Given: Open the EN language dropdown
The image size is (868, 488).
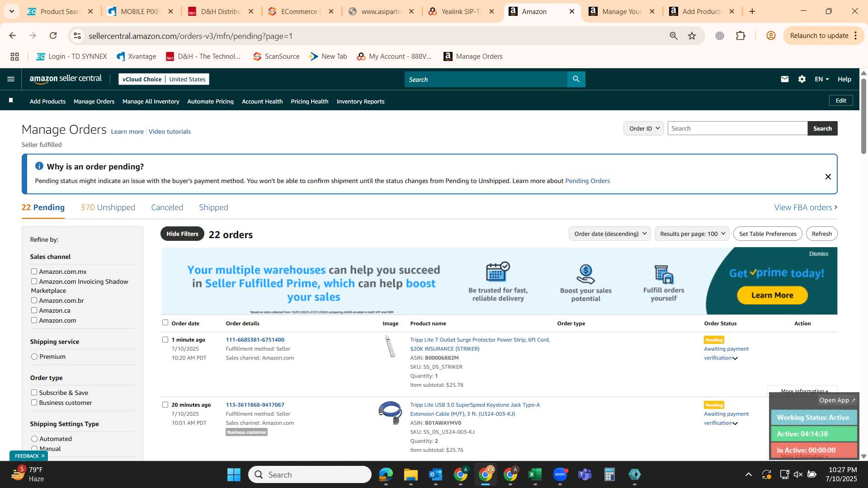Looking at the screenshot, I should click(821, 79).
